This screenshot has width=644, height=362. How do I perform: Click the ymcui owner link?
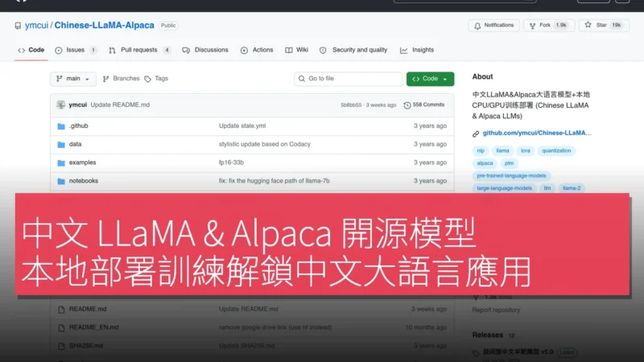pos(36,25)
